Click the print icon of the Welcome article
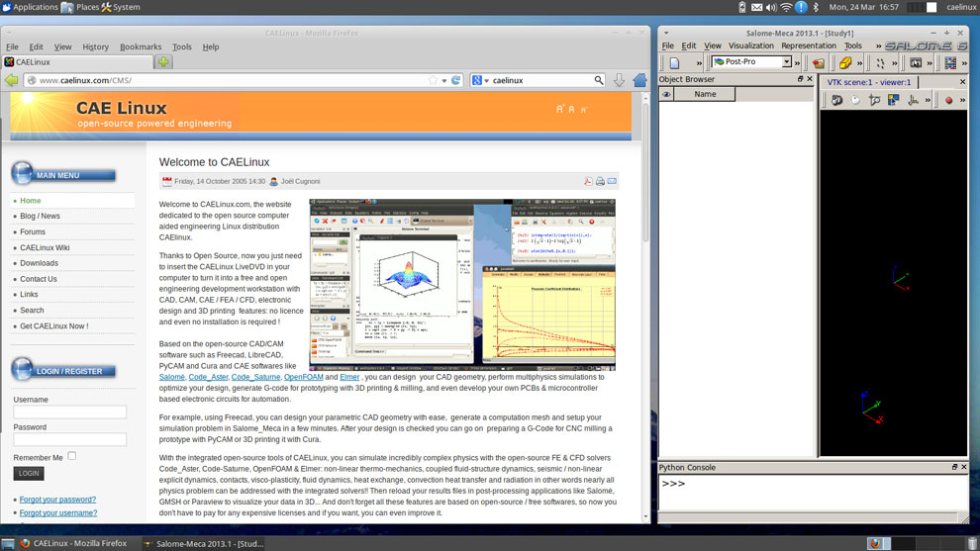The image size is (980, 551). tap(600, 181)
